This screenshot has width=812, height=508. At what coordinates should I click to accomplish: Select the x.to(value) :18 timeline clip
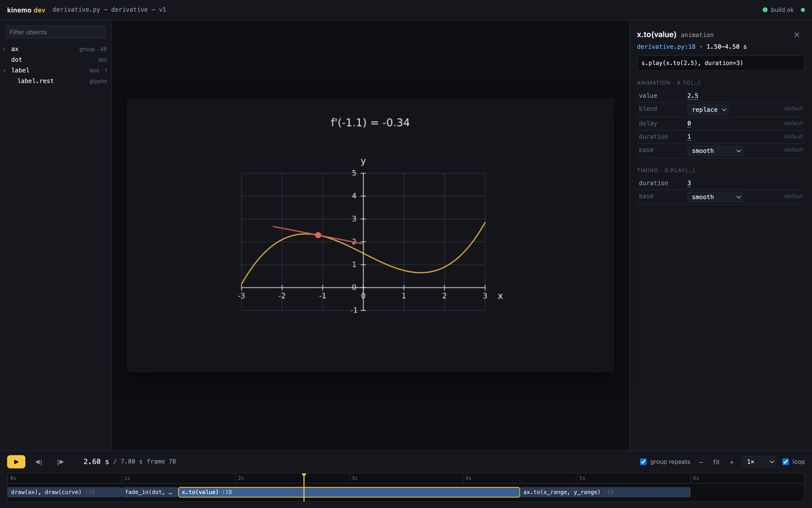pyautogui.click(x=349, y=492)
